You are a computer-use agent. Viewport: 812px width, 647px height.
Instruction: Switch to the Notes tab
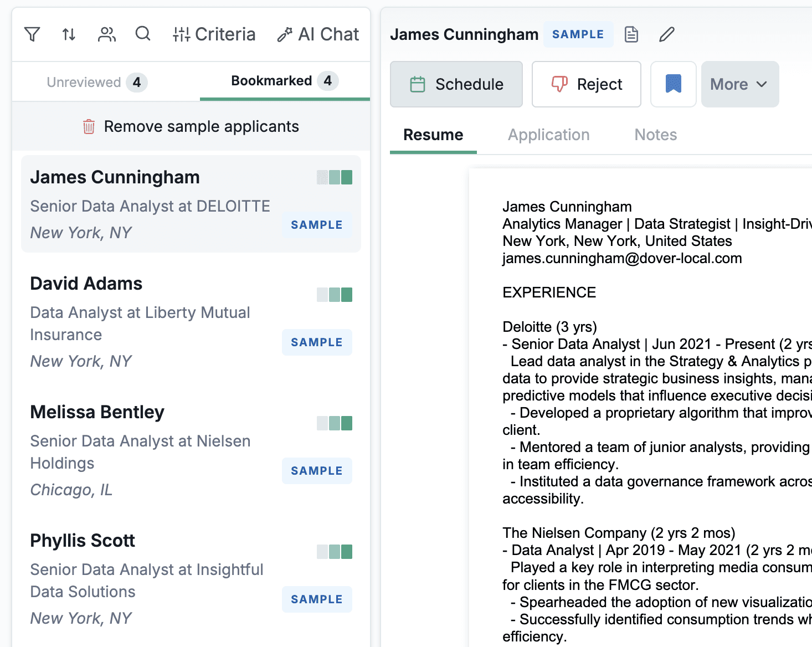tap(655, 135)
